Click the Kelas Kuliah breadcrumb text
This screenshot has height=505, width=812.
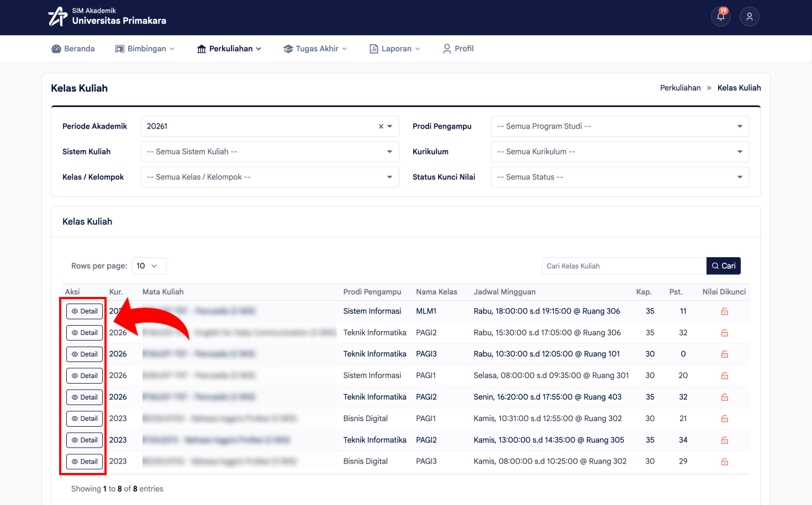point(739,88)
